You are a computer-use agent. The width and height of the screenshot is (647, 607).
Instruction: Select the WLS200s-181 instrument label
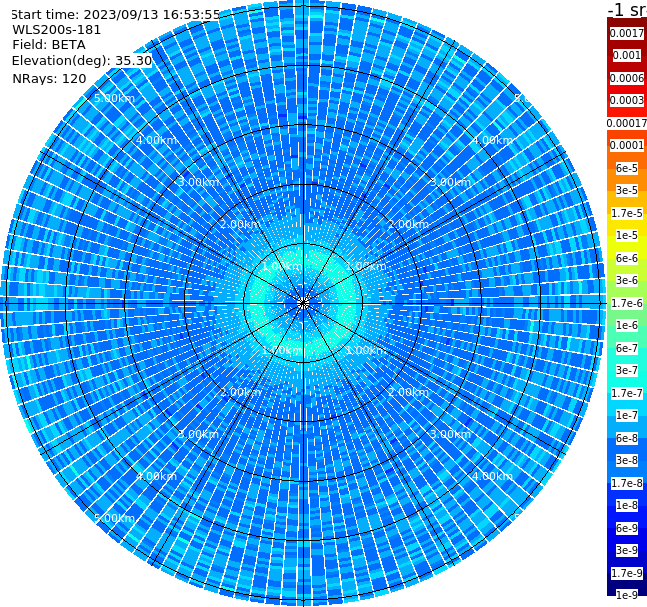[x=57, y=30]
